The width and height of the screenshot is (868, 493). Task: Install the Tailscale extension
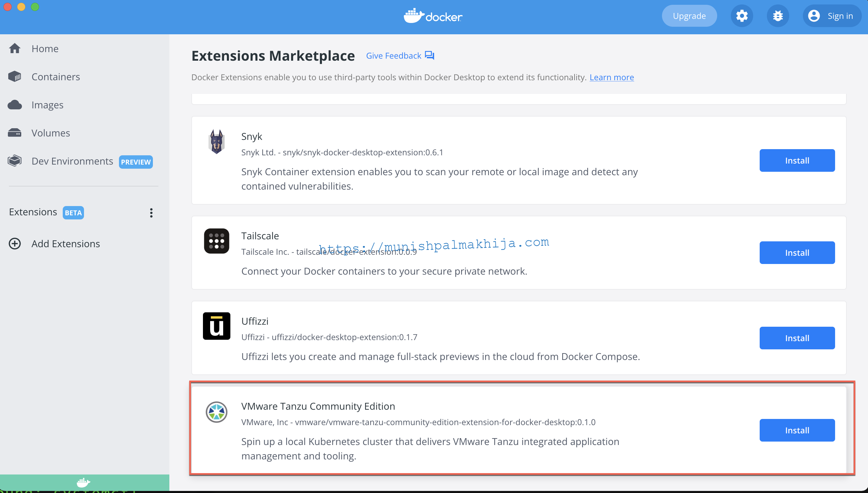click(x=797, y=253)
